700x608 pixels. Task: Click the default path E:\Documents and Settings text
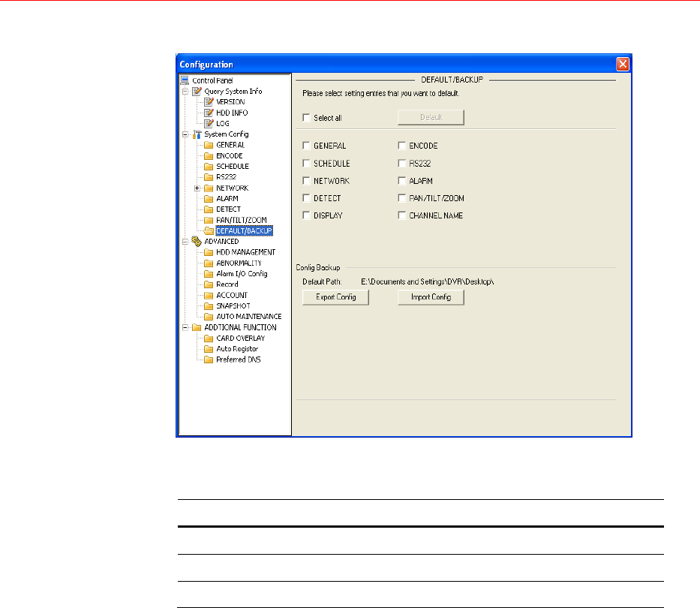[x=427, y=282]
